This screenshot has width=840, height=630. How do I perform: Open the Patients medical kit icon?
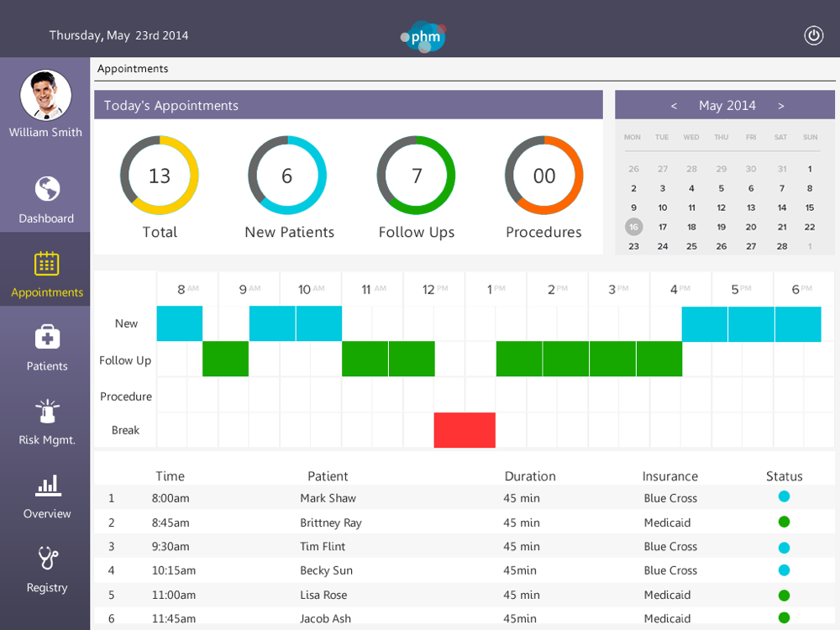(x=47, y=337)
